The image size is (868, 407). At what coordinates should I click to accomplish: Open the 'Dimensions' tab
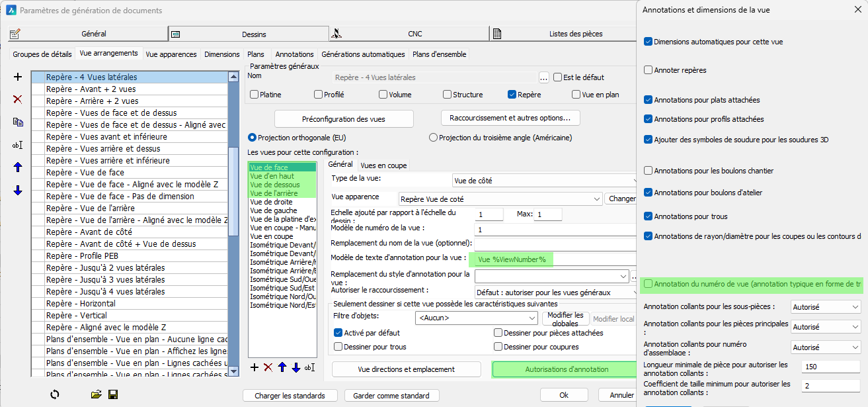tap(222, 54)
